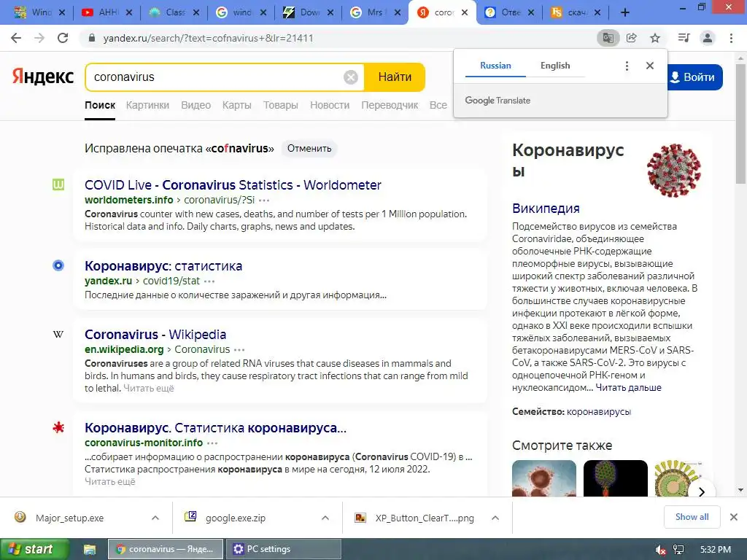This screenshot has height=560, width=747.
Task: Open first related virus thumbnail under Смотрите также
Action: coord(544,478)
